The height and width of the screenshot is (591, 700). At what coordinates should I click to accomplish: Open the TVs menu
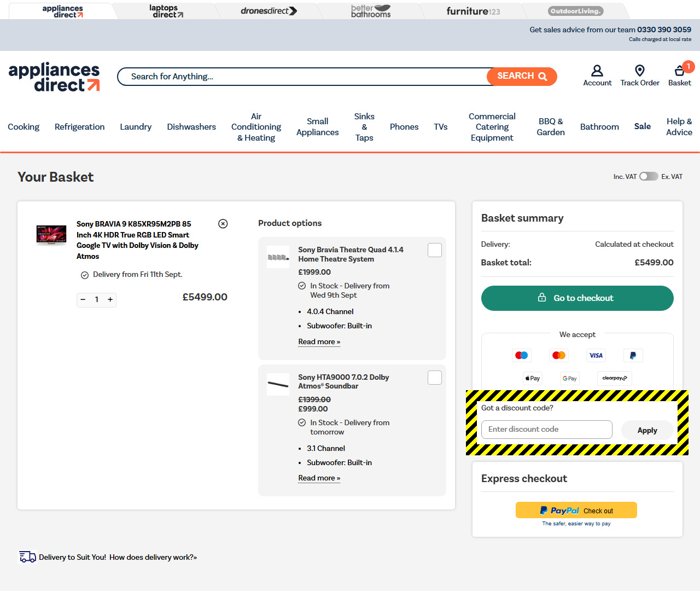441,127
